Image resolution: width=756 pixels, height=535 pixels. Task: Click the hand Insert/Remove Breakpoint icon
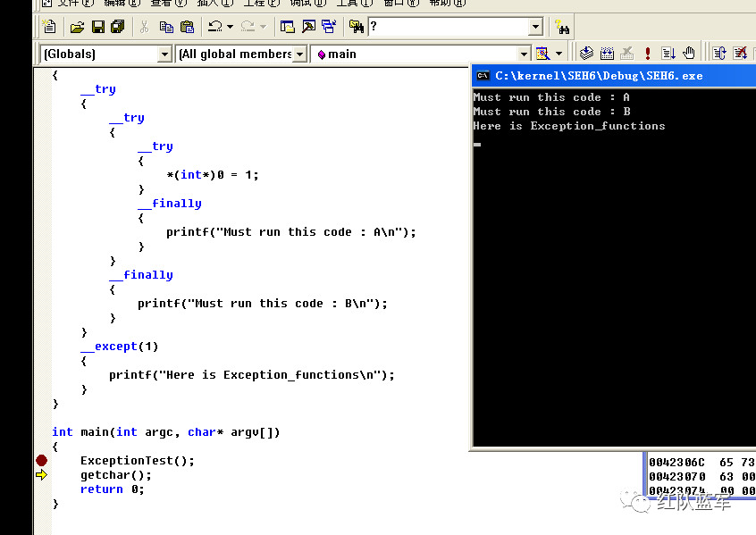click(x=689, y=53)
